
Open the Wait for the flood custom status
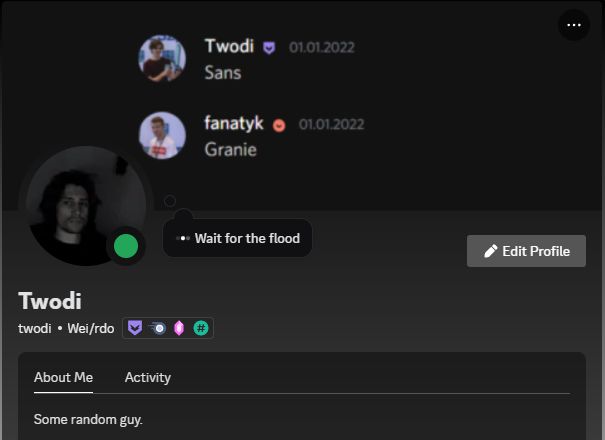point(237,238)
